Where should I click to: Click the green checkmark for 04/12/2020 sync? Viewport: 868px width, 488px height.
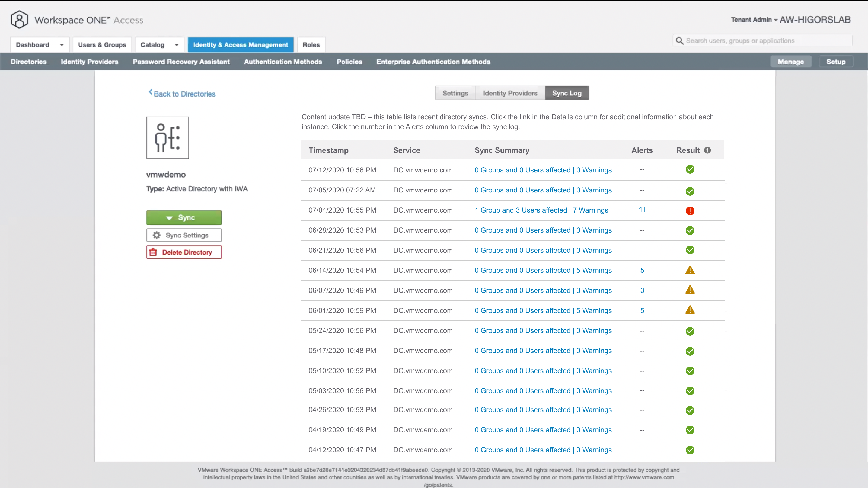(x=690, y=450)
